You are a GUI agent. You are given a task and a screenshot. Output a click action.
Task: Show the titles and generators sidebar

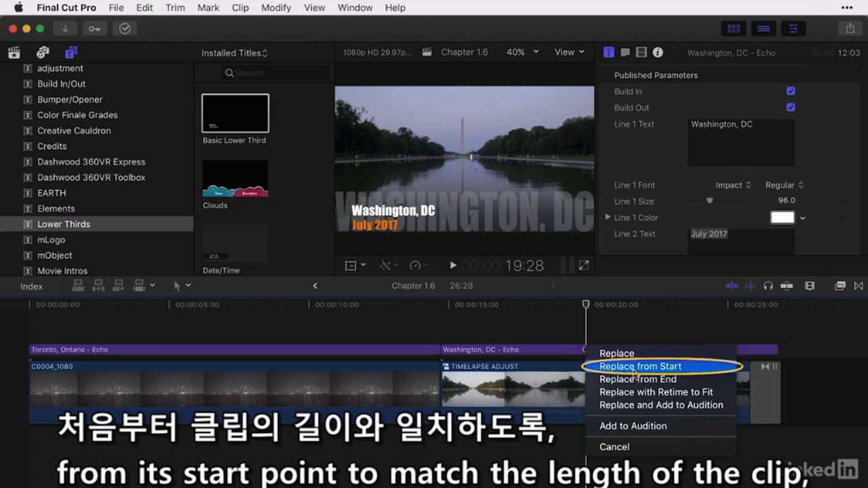click(x=71, y=52)
